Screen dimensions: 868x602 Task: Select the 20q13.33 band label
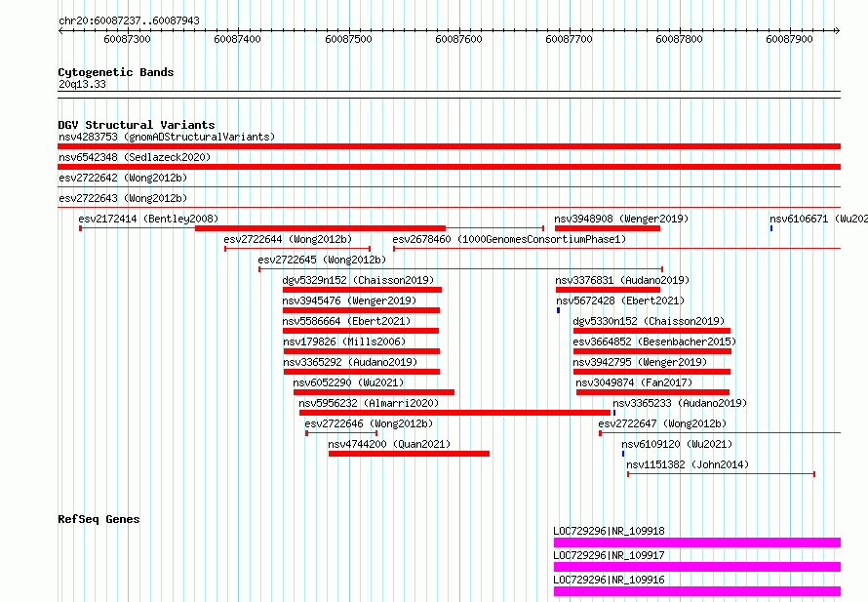coord(82,85)
